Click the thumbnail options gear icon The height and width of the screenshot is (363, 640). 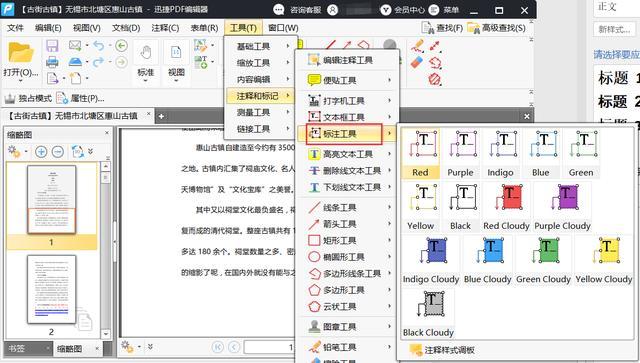tap(14, 152)
